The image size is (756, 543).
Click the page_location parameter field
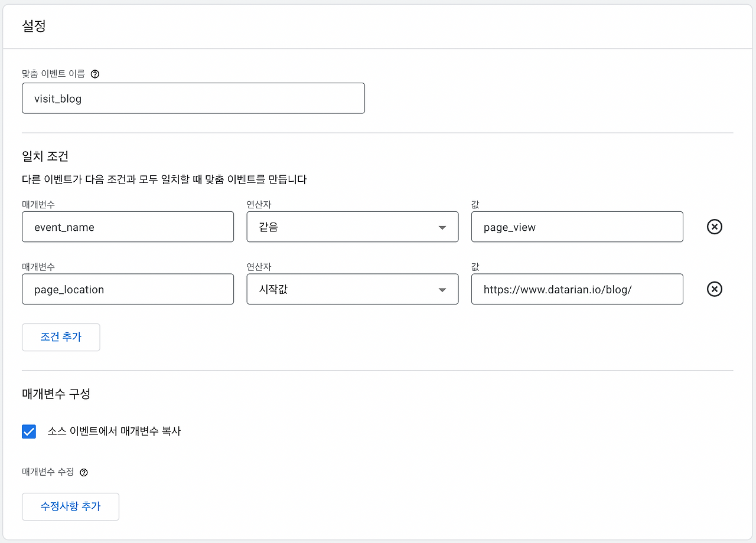[x=128, y=289]
